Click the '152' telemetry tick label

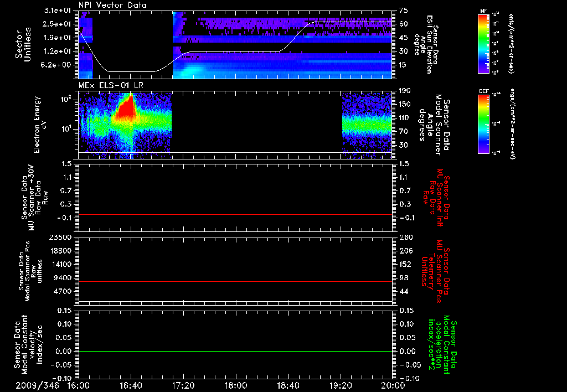[405, 264]
